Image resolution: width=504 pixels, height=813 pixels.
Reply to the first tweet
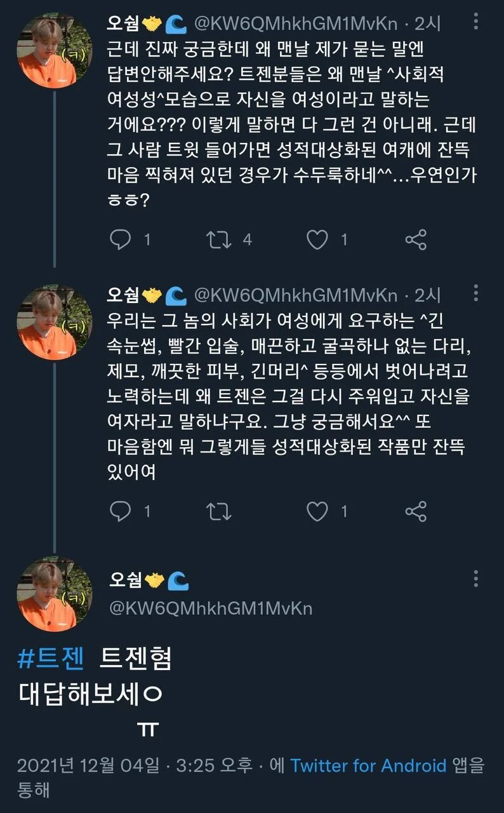coord(121,239)
